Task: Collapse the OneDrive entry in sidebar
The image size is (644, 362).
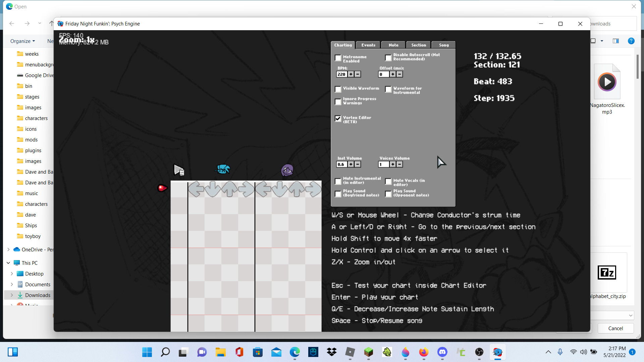Action: point(8,249)
